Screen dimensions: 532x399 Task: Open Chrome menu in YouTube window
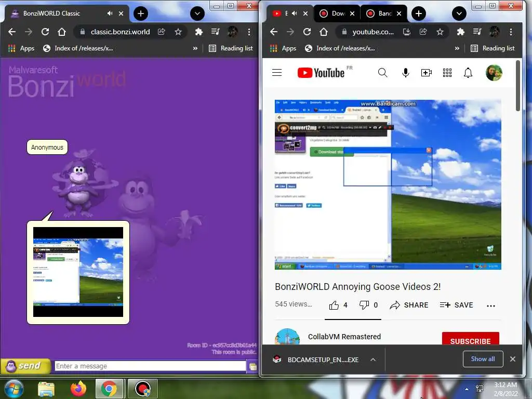pos(511,32)
